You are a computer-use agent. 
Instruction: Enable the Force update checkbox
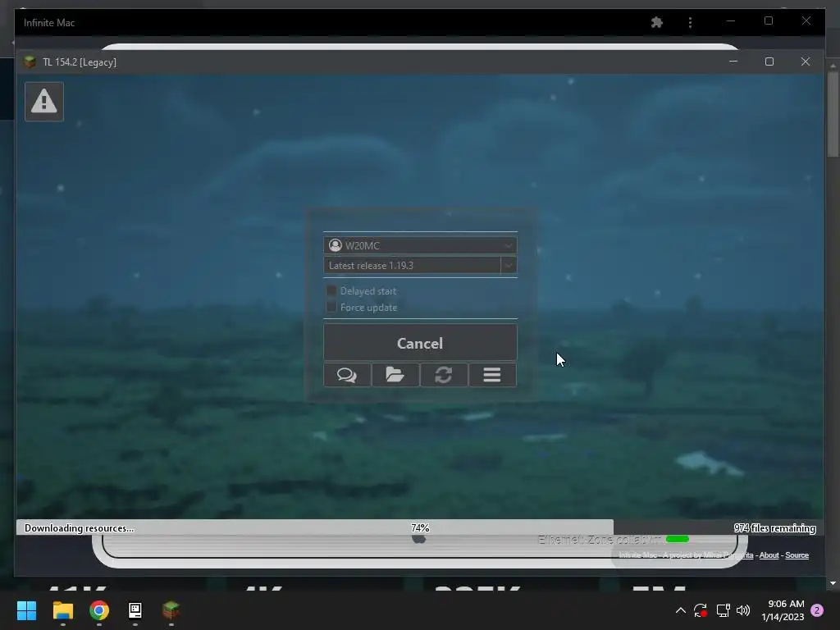point(331,307)
